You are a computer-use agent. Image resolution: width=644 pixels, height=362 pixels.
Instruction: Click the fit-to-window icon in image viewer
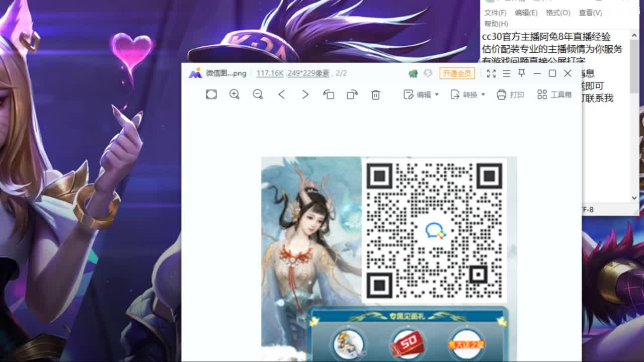tap(211, 95)
